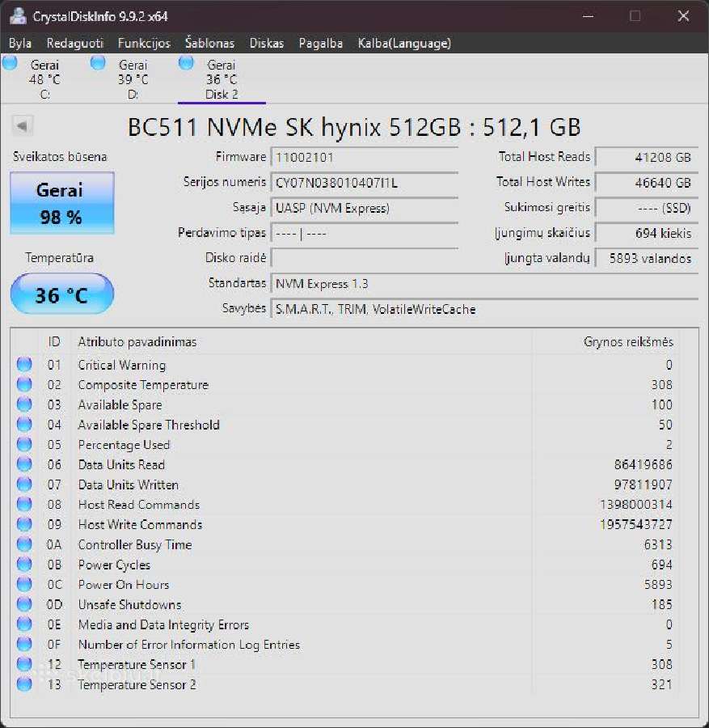
Task: Click the Unsafe Shutdowns value 185
Action: point(661,604)
